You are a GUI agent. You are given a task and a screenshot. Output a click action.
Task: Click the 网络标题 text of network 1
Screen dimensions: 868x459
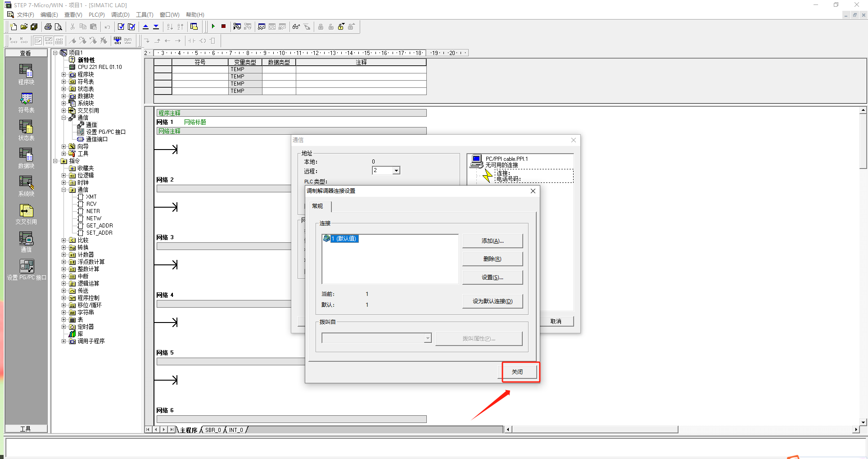tap(195, 122)
